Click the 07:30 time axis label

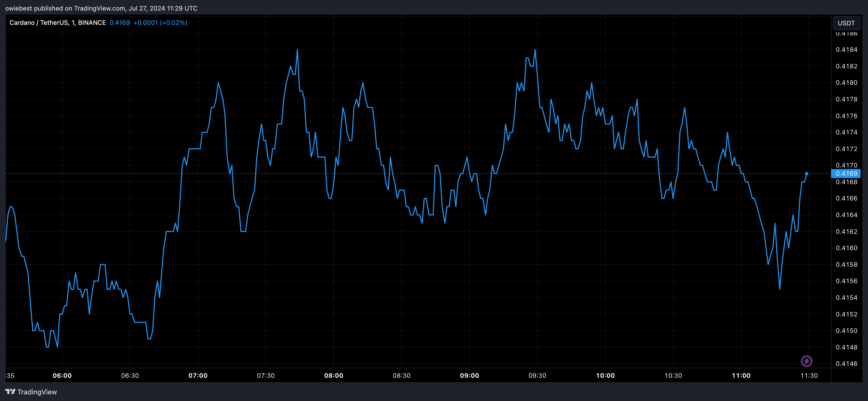[266, 375]
